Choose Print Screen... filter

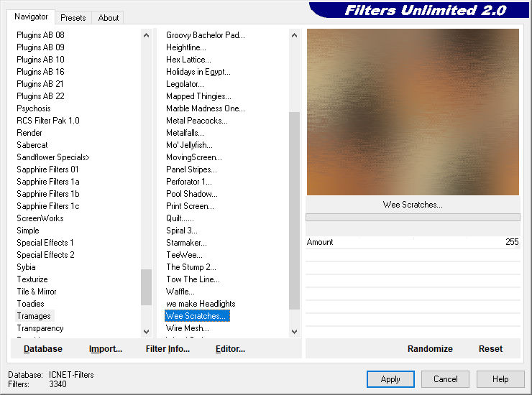(190, 206)
